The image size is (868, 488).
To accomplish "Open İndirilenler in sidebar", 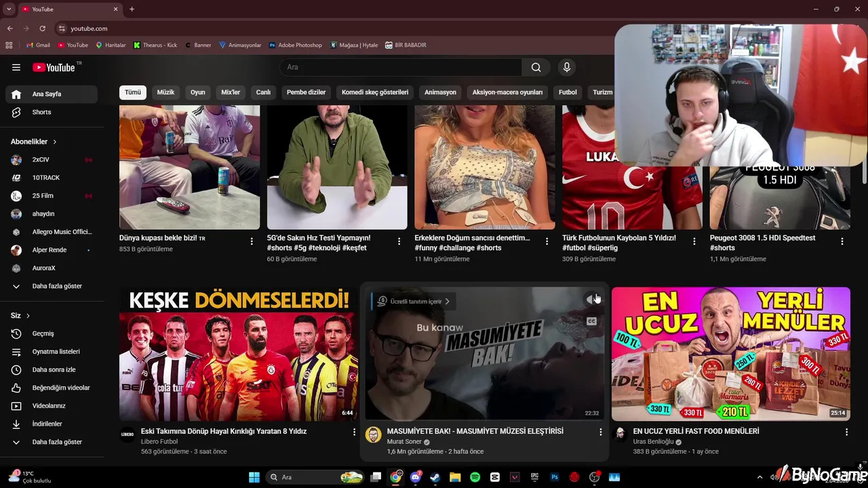I will tap(52, 424).
